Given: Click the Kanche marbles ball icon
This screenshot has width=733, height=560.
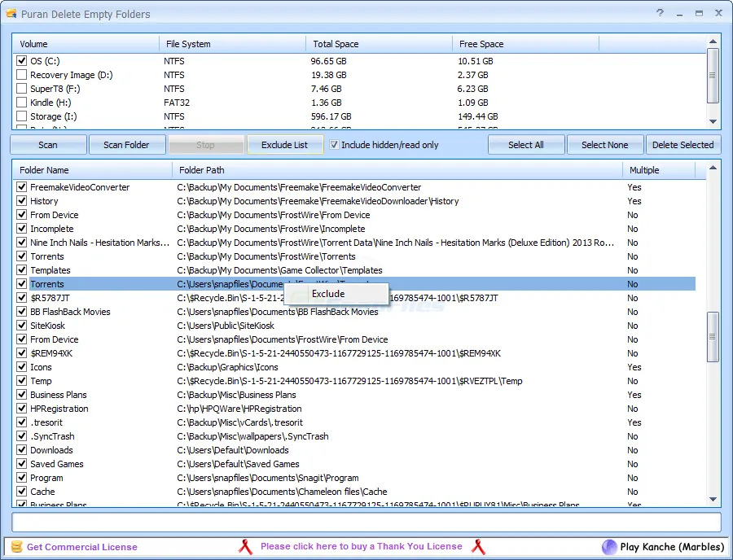Looking at the screenshot, I should [609, 546].
